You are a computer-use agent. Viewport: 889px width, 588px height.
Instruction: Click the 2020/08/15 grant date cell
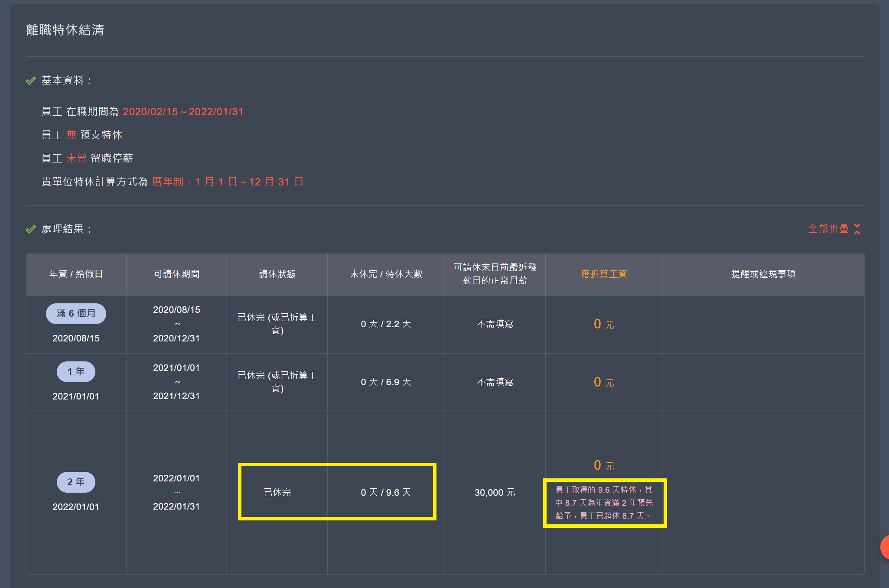tap(76, 338)
